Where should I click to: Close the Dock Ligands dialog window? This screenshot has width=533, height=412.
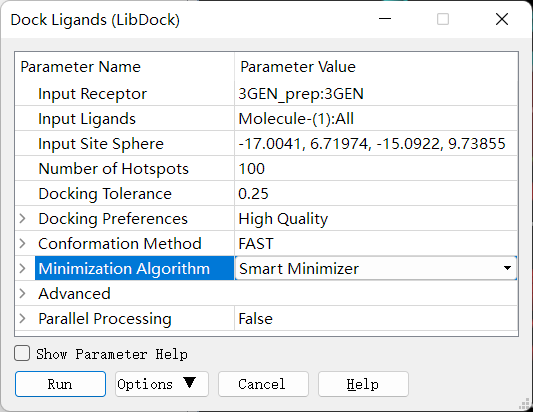[x=502, y=19]
